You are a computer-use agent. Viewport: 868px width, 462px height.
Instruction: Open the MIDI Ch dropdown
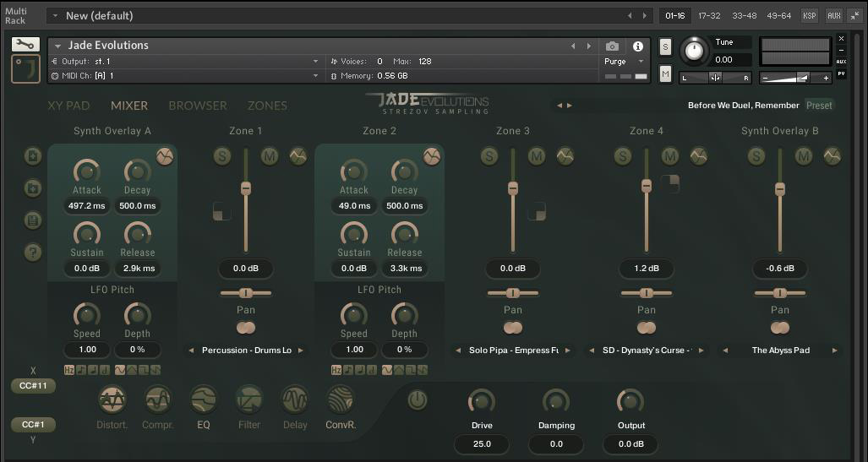tap(315, 76)
